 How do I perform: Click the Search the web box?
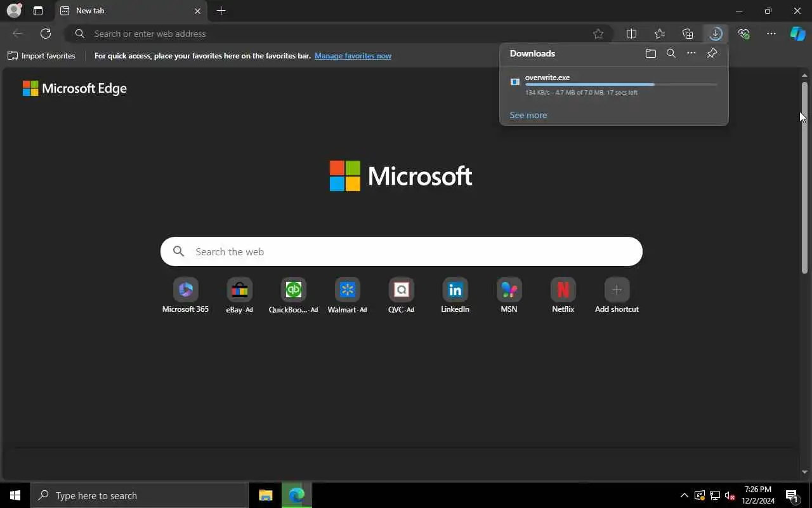(402, 251)
